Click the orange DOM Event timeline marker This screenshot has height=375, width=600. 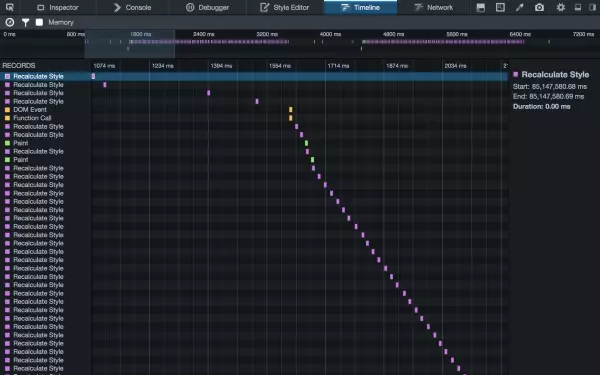(x=290, y=109)
